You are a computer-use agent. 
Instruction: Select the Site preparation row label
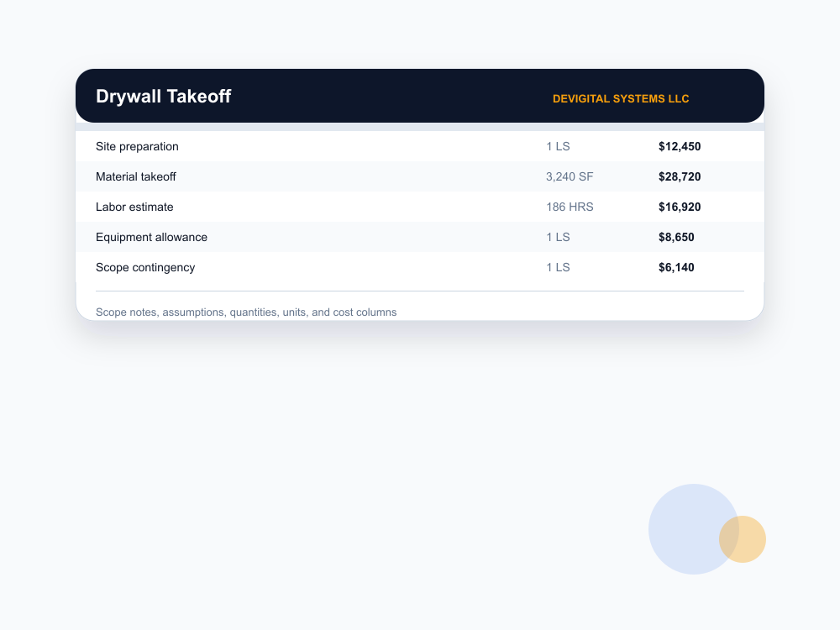coord(137,147)
